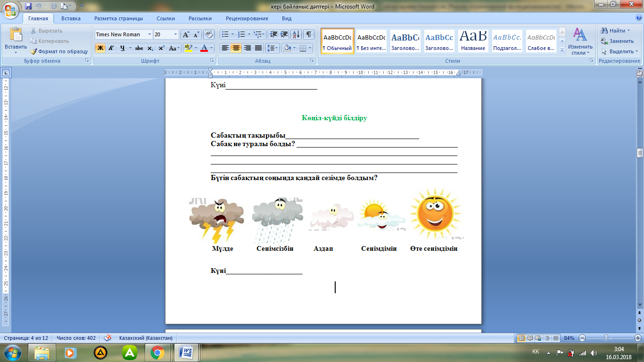
Task: Decrease font size with the shrink-font icon
Action: (196, 34)
